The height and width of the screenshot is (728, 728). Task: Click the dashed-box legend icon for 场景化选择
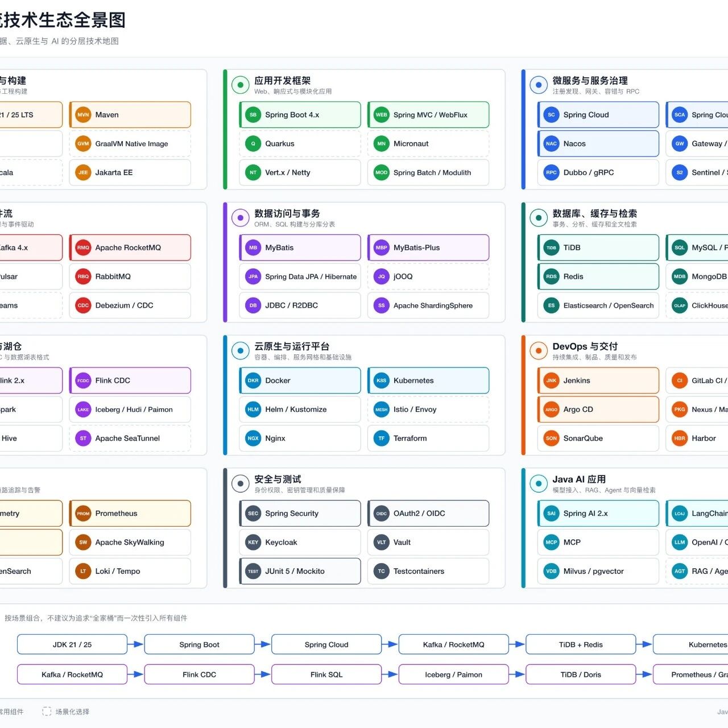(47, 712)
